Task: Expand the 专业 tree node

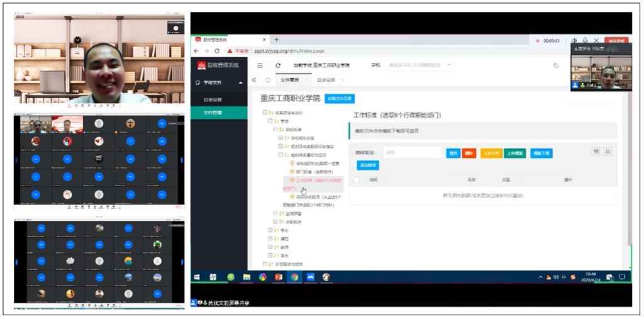Action: 270,230
